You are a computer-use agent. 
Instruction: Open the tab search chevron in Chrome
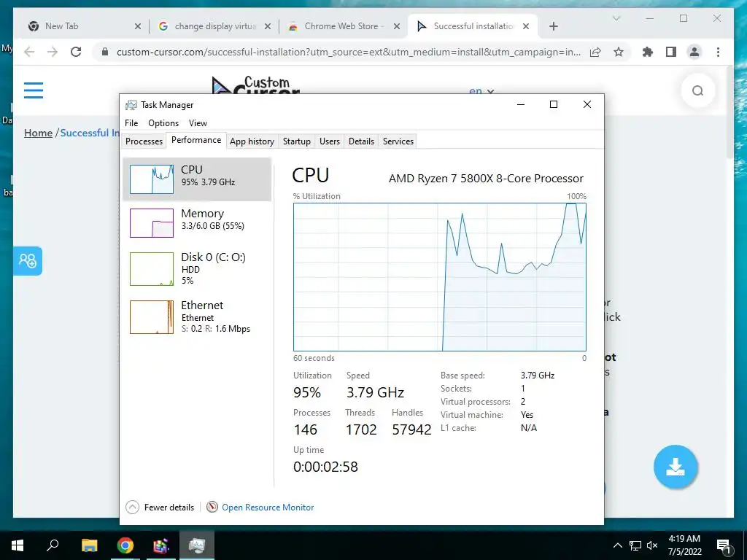(616, 18)
